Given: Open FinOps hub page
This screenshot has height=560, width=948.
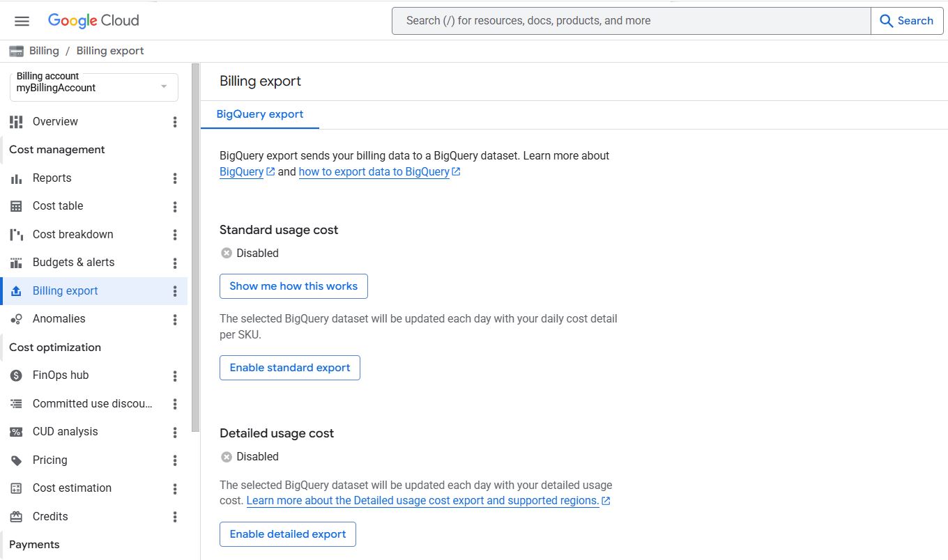Looking at the screenshot, I should [x=61, y=375].
